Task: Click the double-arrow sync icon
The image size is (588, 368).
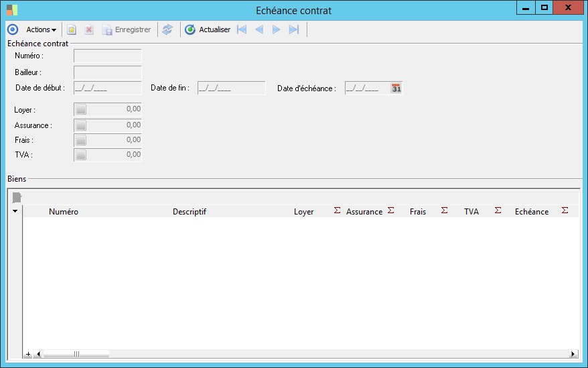Action: [167, 29]
